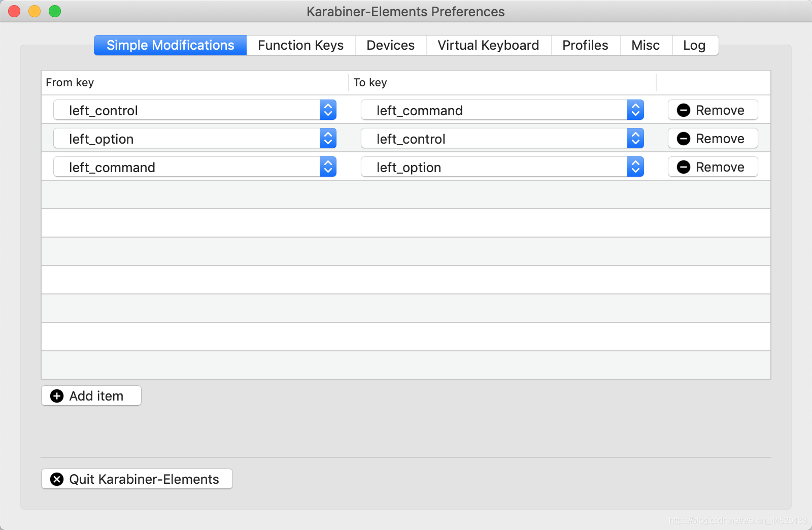The width and height of the screenshot is (812, 530).
Task: Expand the left_control To key dropdown arrows
Action: (x=635, y=139)
